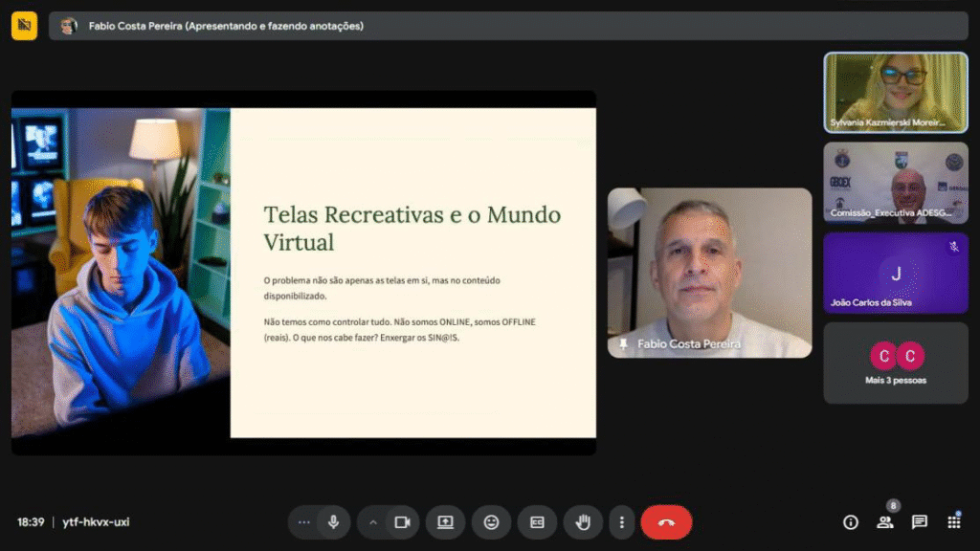The image size is (980, 551).
Task: Open the emoji reactions picker
Action: (491, 522)
